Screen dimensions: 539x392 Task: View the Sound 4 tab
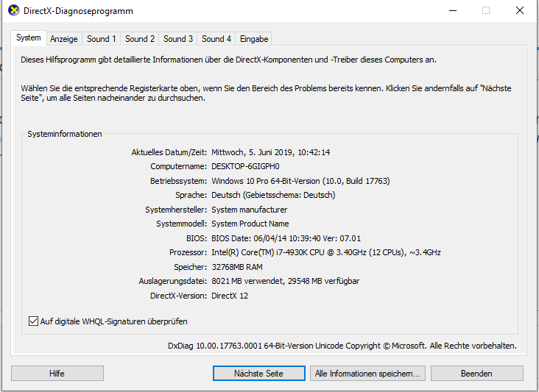[216, 39]
